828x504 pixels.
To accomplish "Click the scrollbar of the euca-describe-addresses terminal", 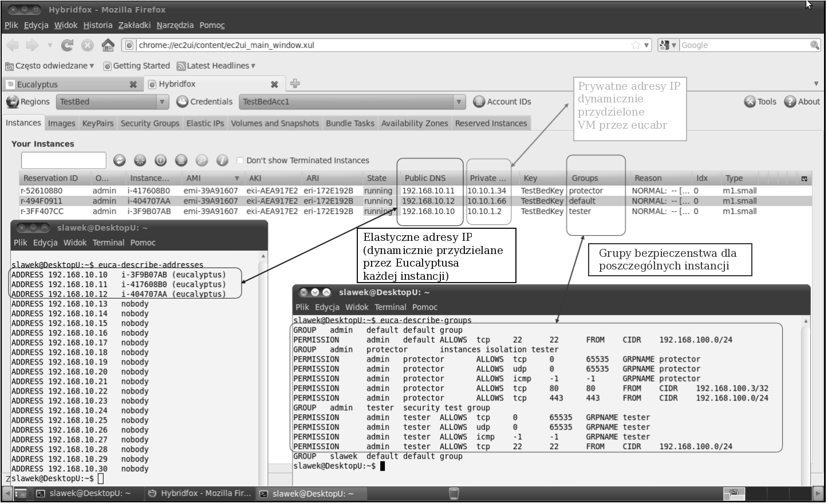I will [x=263, y=369].
